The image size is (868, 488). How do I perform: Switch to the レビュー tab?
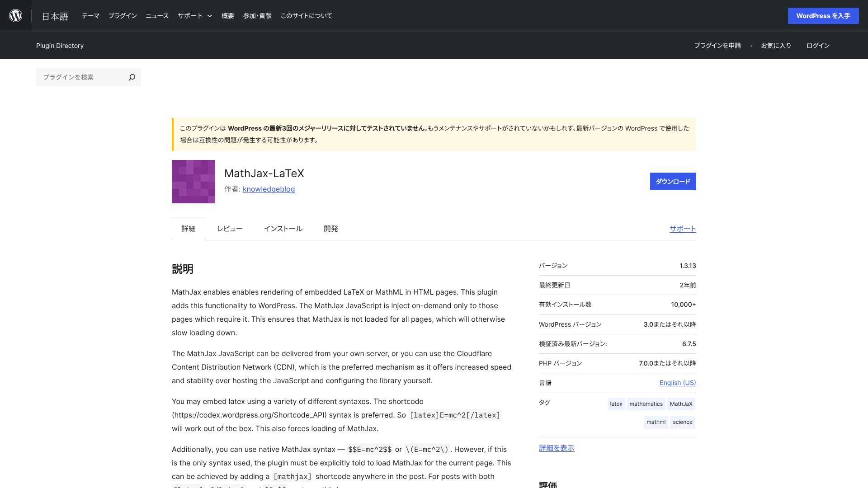[x=230, y=229]
